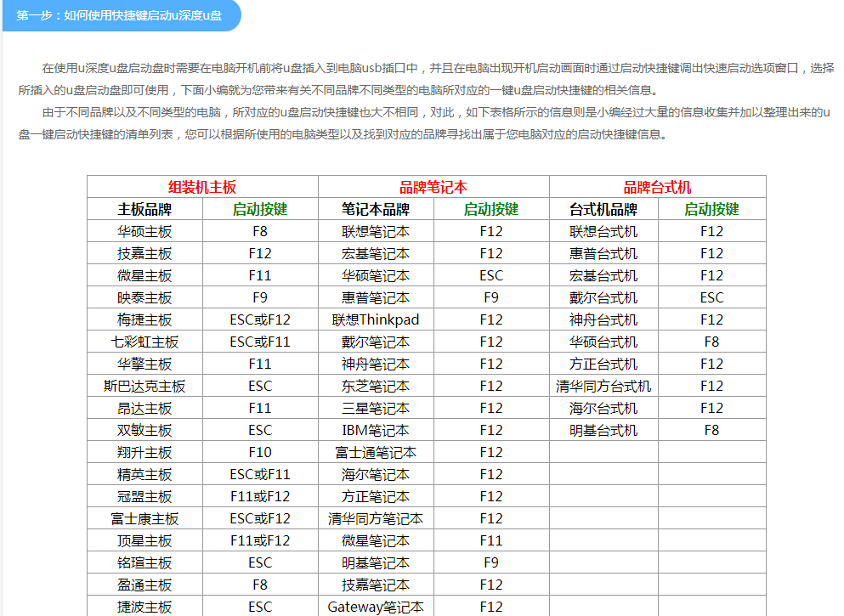The image size is (844, 616).
Task: Select the '戴尔笔记本' cell
Action: (376, 342)
